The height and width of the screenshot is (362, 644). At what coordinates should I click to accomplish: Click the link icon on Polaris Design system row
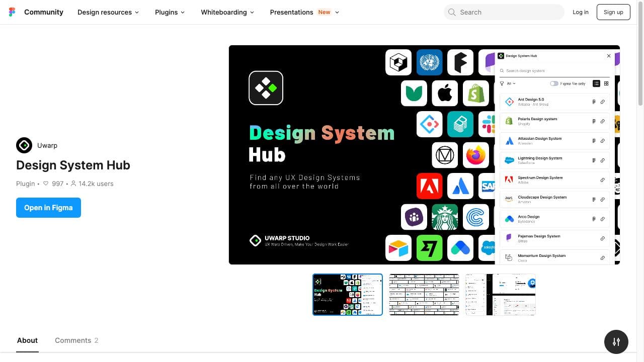tap(602, 121)
